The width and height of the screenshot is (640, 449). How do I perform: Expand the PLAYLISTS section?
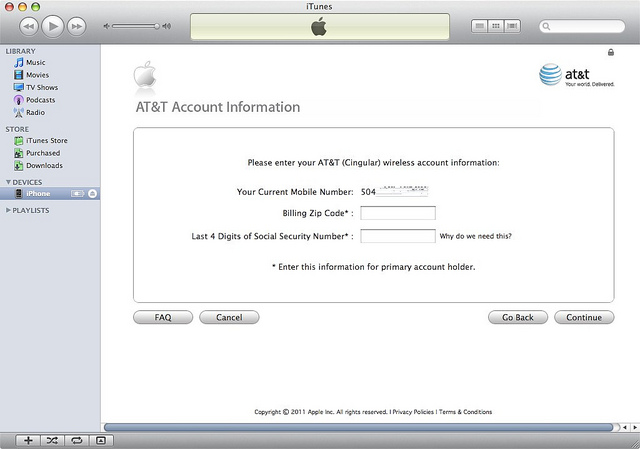point(8,210)
